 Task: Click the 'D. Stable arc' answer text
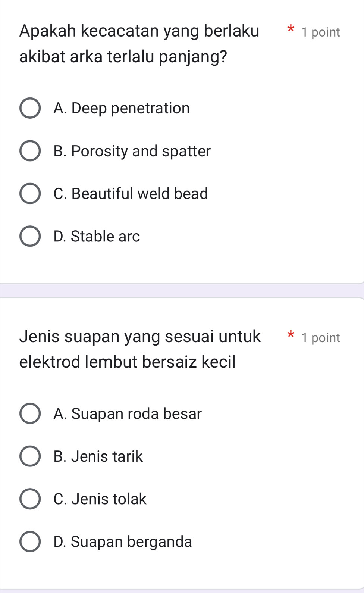pyautogui.click(x=97, y=236)
